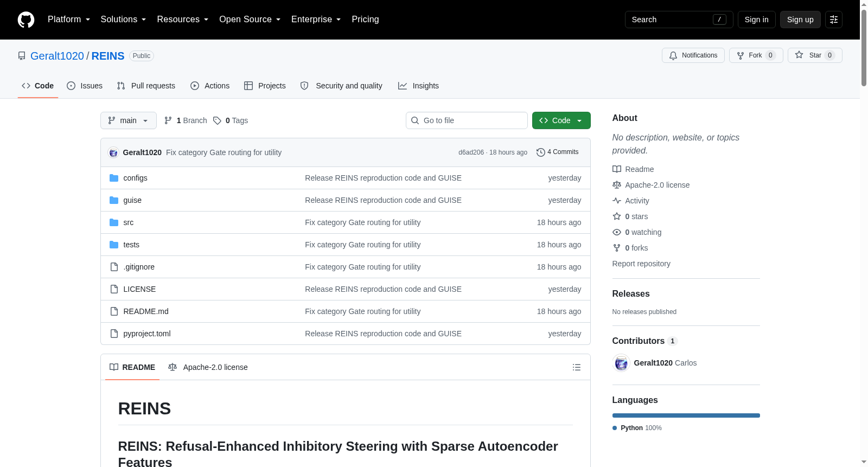
Task: Open commit hash d6ad206
Action: [471, 152]
